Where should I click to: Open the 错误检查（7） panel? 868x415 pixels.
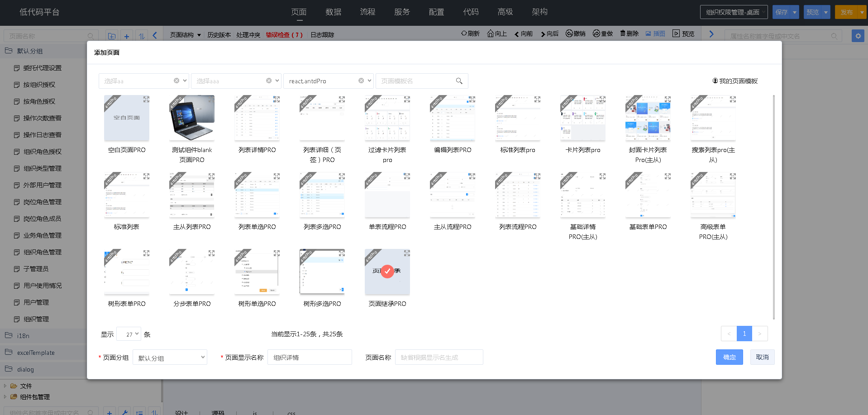coord(284,34)
